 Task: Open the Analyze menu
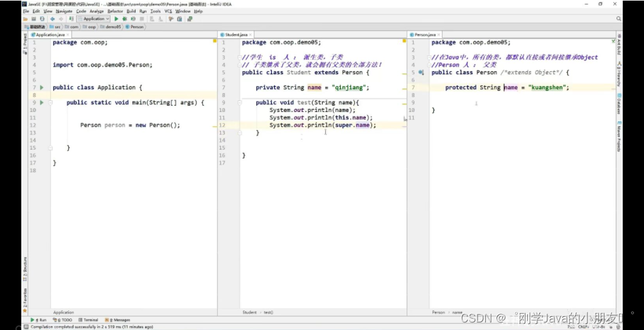97,11
